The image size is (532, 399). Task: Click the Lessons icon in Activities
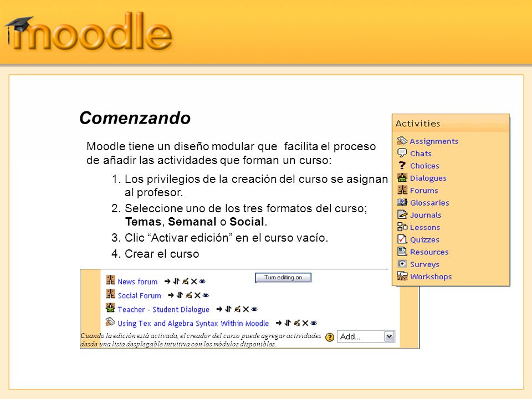pyautogui.click(x=402, y=227)
